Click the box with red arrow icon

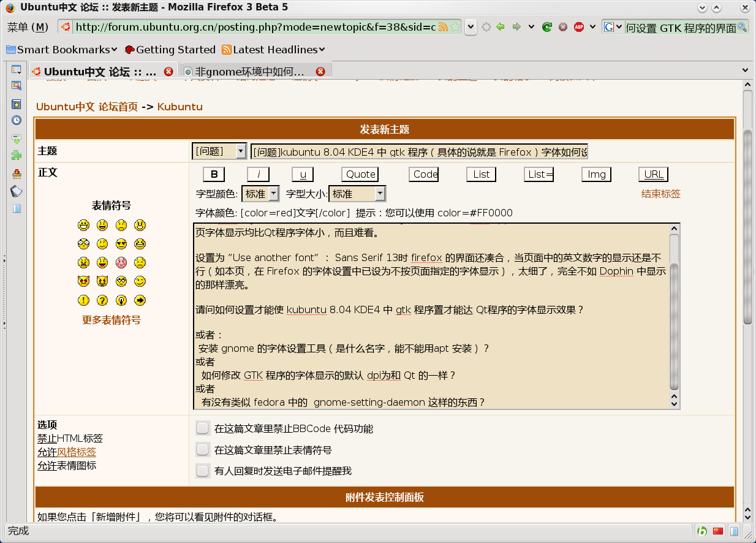[17, 174]
